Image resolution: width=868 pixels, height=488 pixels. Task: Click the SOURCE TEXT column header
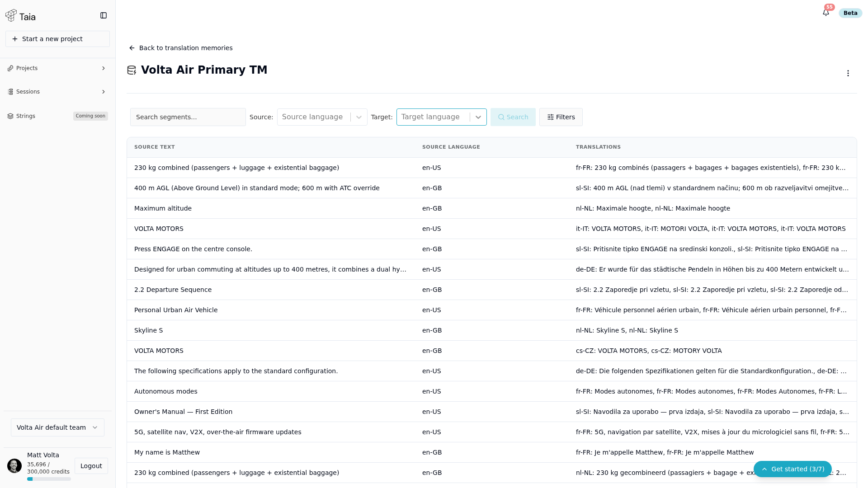tap(155, 147)
